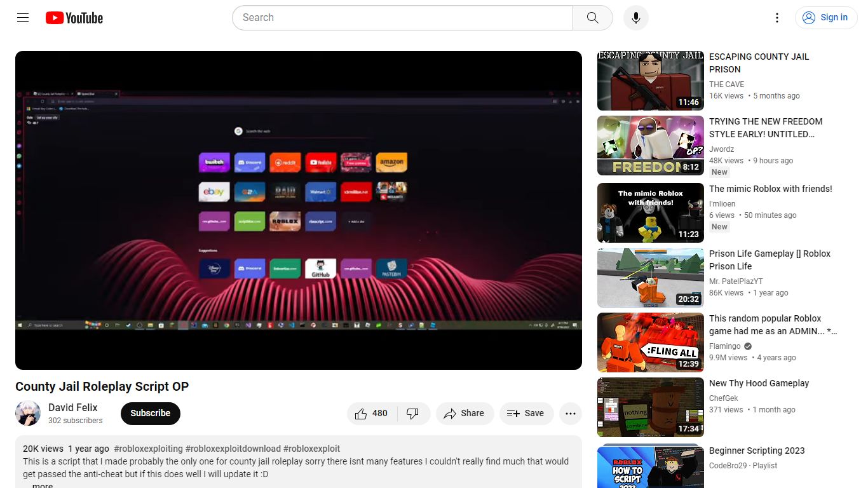
Task: Click the search magnifier button
Action: point(593,18)
